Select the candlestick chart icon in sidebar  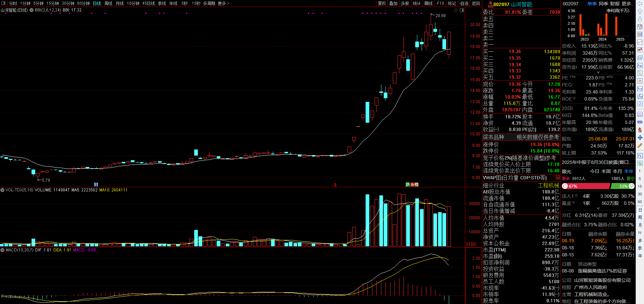[x=640, y=50]
